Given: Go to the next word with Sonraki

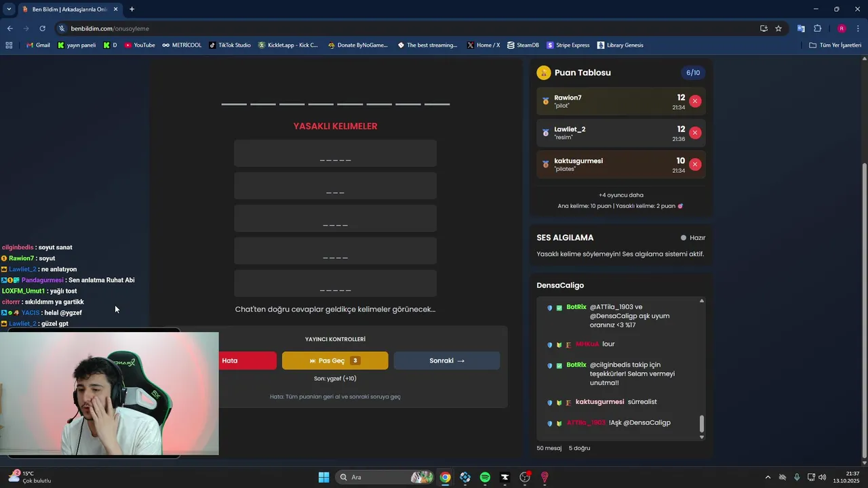Looking at the screenshot, I should [447, 361].
